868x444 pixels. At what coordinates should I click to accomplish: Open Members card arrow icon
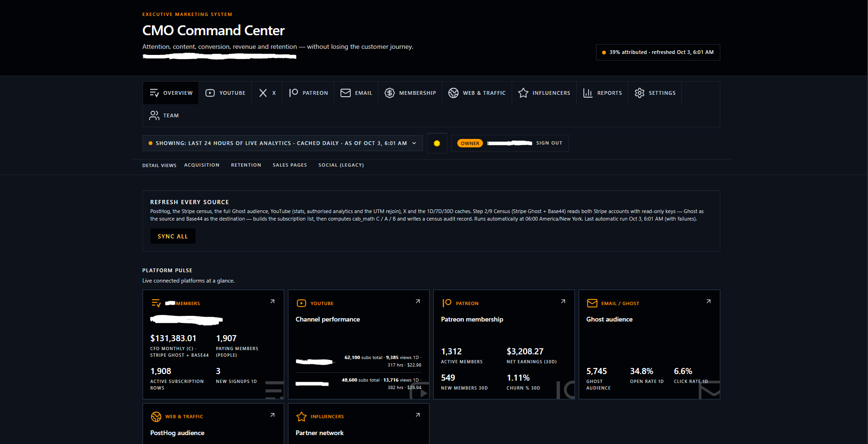tap(272, 301)
